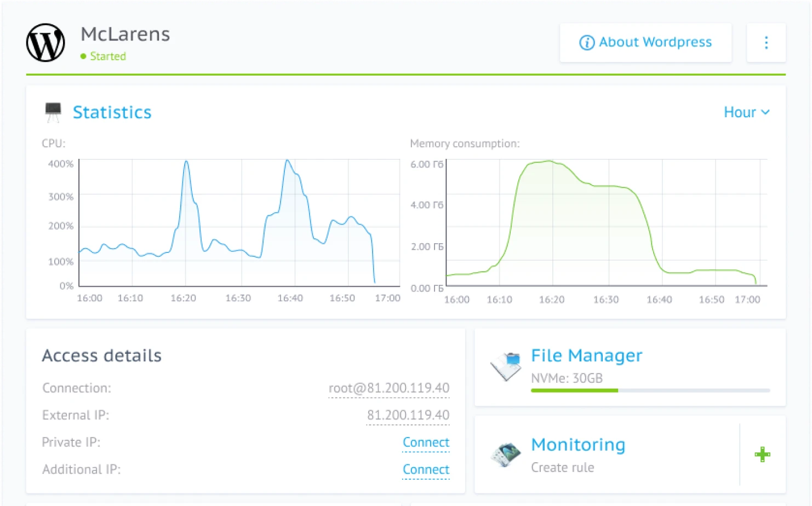This screenshot has width=812, height=506.
Task: Open the Hour interval dropdown
Action: pyautogui.click(x=740, y=112)
